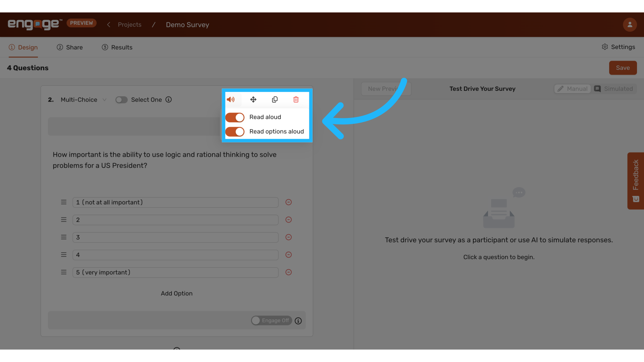Remove option '1 (not at all important)'
The image size is (644, 362).
point(288,202)
